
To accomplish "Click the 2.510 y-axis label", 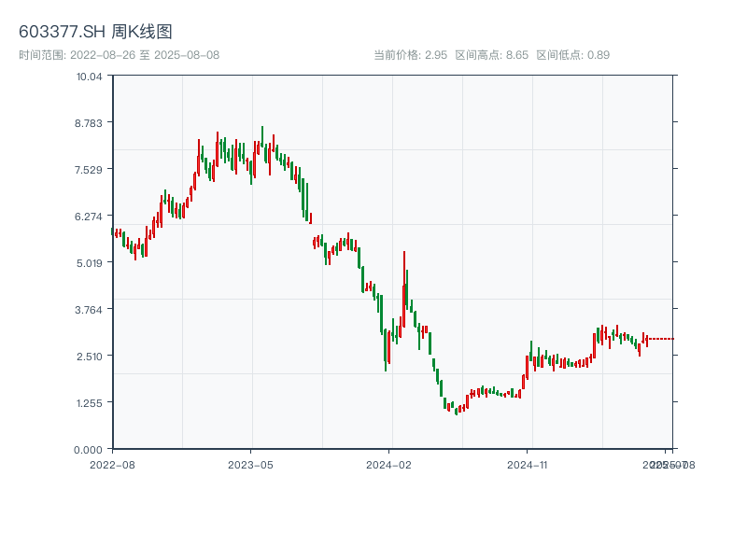I will tap(89, 356).
